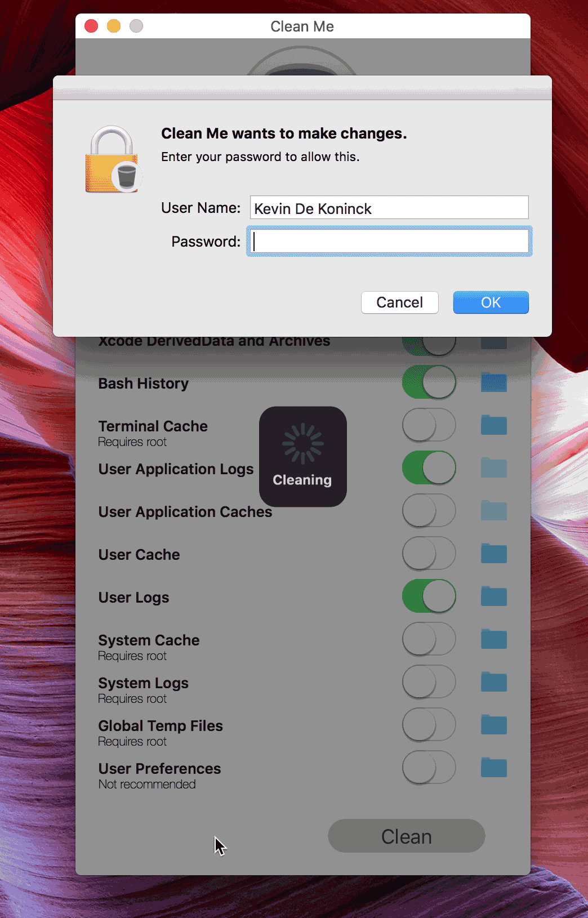Screen dimensions: 588x918
Task: Toggle the System Cache switch
Action: click(429, 639)
